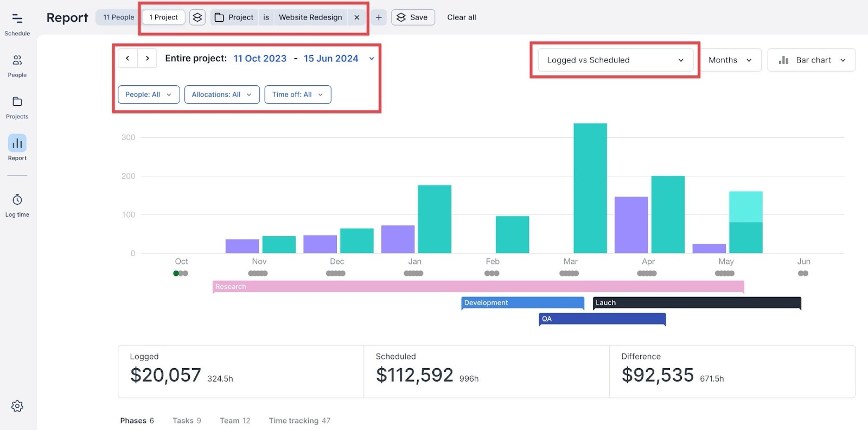This screenshot has height=430, width=868.
Task: Toggle the 11 People filter chip
Action: [x=118, y=17]
